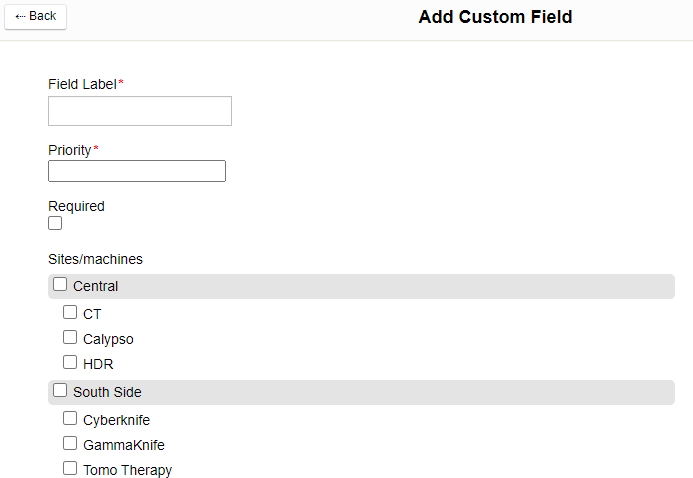Viewport: 693px width, 478px height.
Task: Click the Cyberknife label text
Action: 116,420
